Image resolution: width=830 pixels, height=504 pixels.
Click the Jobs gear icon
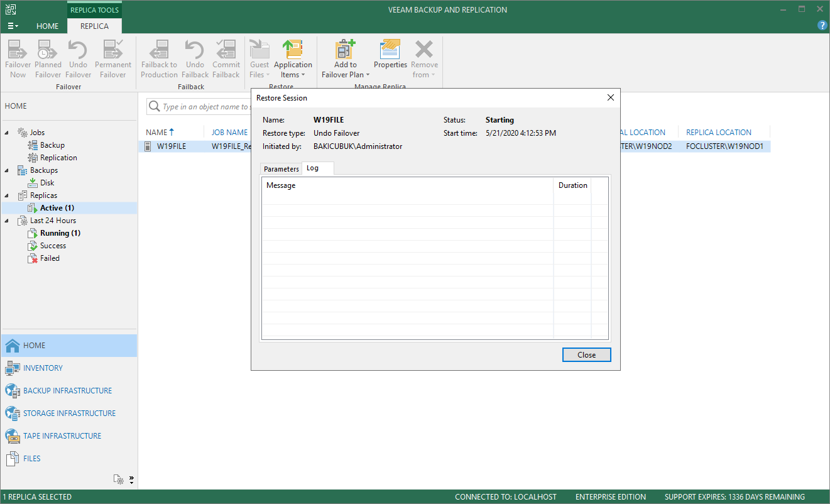click(23, 133)
